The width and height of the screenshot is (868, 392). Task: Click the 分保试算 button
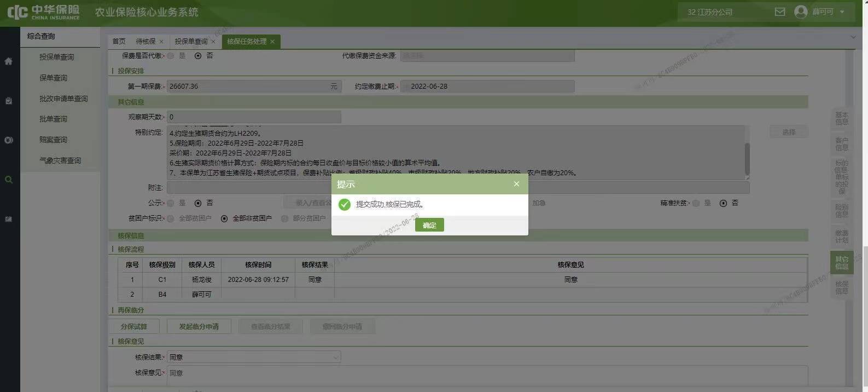(x=134, y=326)
